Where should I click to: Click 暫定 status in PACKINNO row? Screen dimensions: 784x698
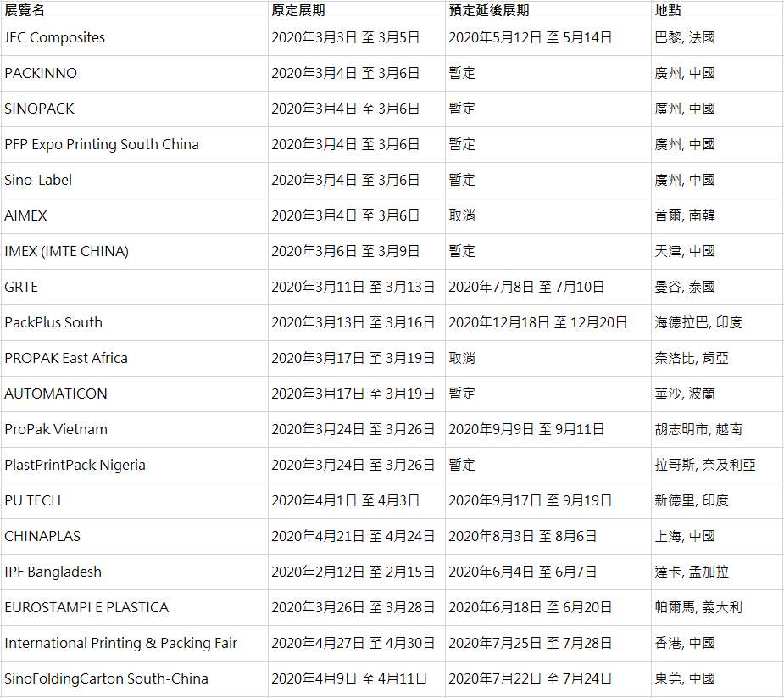(x=462, y=73)
